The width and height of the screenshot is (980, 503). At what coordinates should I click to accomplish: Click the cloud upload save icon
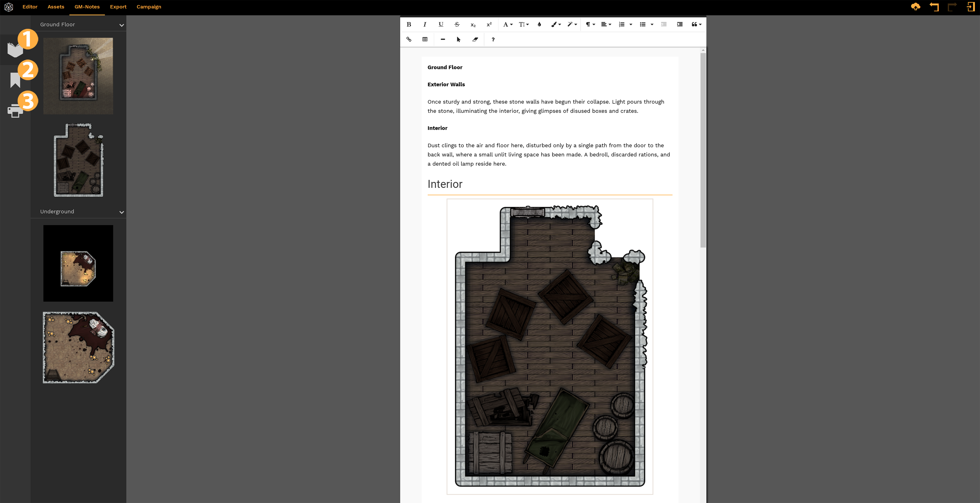click(915, 7)
